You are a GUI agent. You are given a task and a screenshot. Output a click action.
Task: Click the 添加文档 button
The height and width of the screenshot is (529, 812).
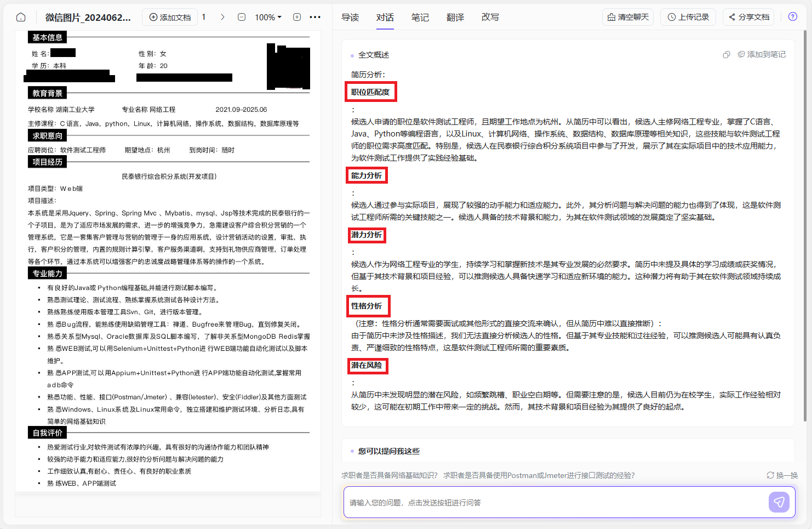pyautogui.click(x=170, y=17)
